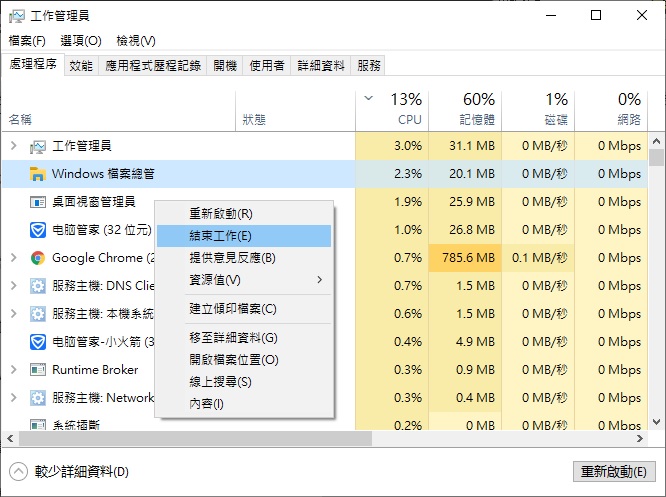Choose 開啟檔案位置(O) in context menu
Screen dimensions: 666x497
pyautogui.click(x=244, y=360)
